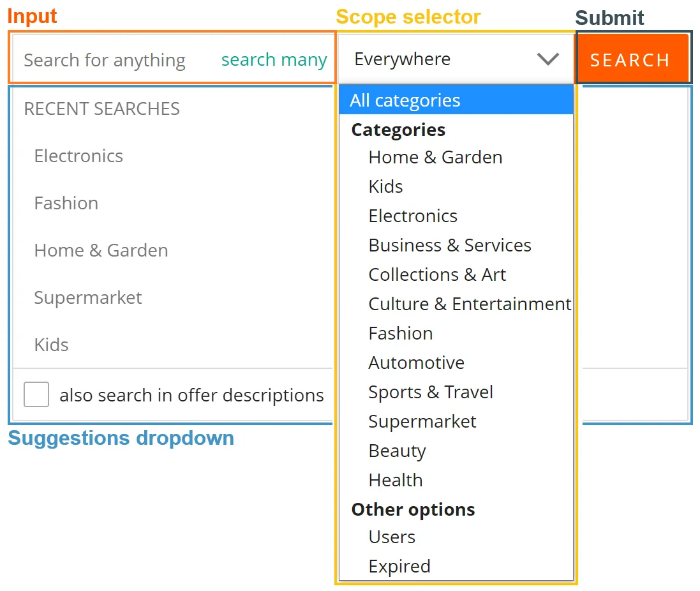
Task: Pick Sports & Travel category
Action: click(431, 392)
